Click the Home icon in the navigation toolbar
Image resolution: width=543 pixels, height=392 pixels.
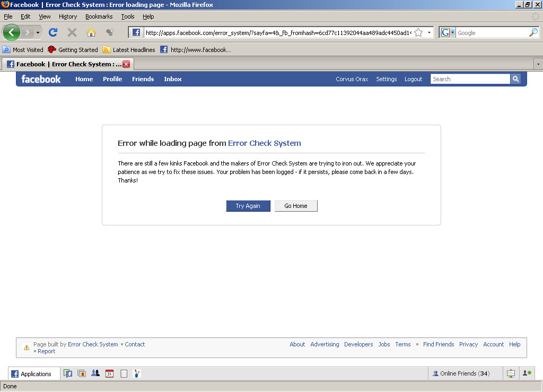pyautogui.click(x=91, y=32)
